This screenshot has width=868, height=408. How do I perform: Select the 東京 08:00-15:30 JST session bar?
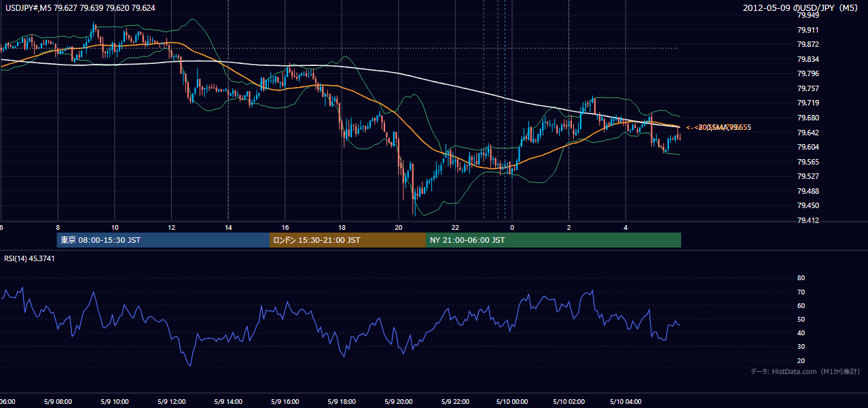(x=164, y=240)
